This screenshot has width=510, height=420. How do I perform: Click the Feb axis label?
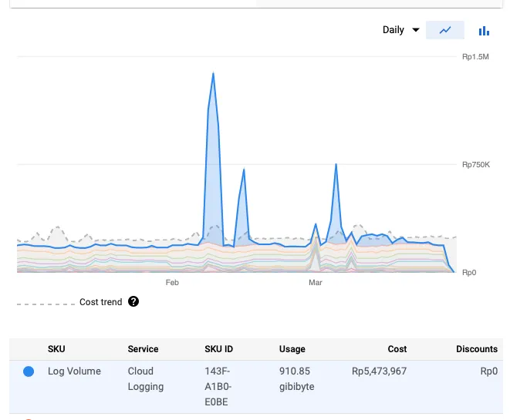pos(172,283)
